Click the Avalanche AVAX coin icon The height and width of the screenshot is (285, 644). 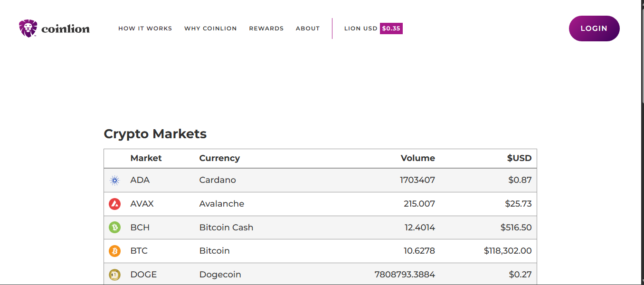(114, 204)
